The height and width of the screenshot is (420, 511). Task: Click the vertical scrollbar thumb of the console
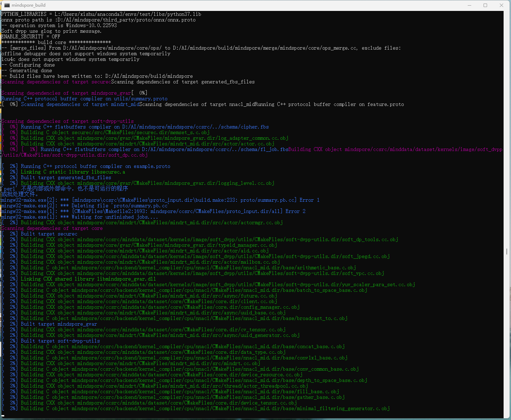506,251
